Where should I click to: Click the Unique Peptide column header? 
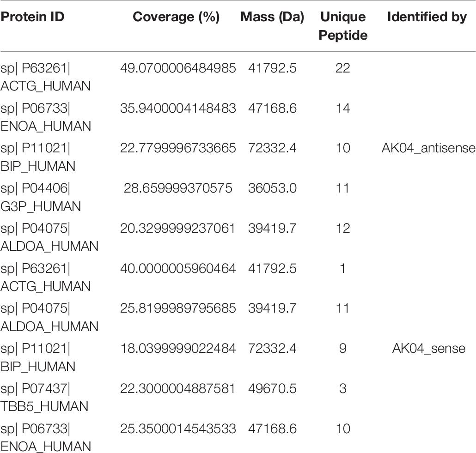pyautogui.click(x=342, y=26)
